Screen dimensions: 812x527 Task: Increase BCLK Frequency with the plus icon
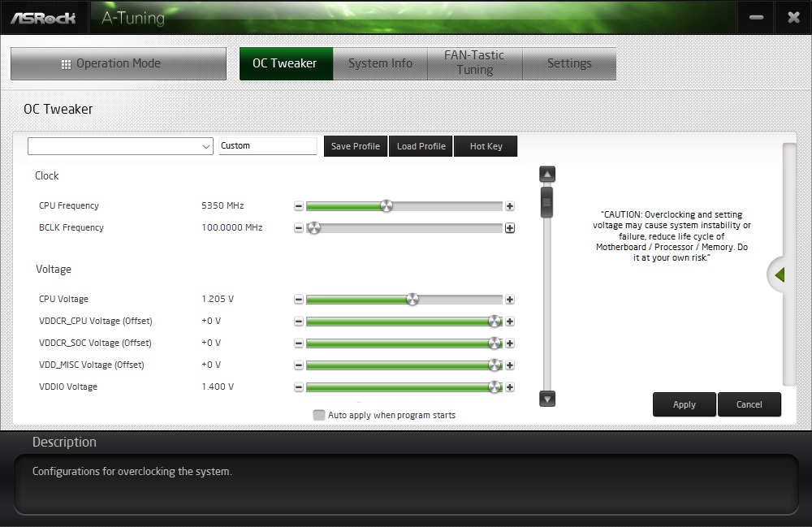(x=510, y=228)
